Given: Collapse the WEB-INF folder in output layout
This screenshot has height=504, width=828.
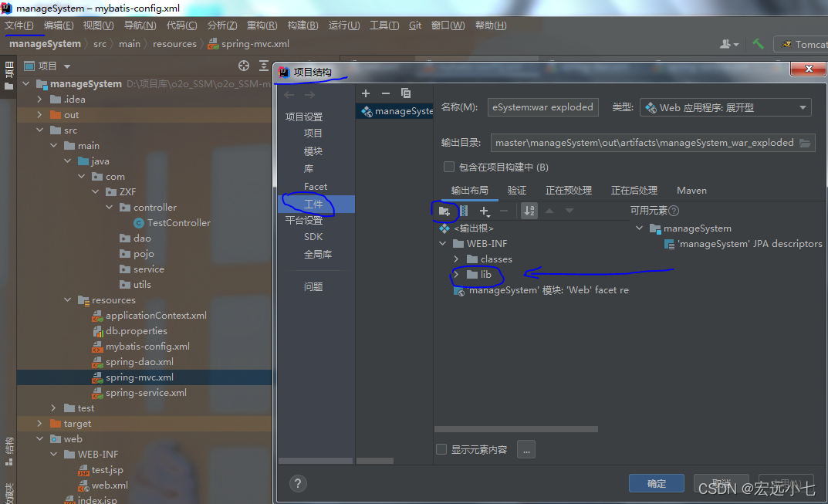Looking at the screenshot, I should point(442,244).
